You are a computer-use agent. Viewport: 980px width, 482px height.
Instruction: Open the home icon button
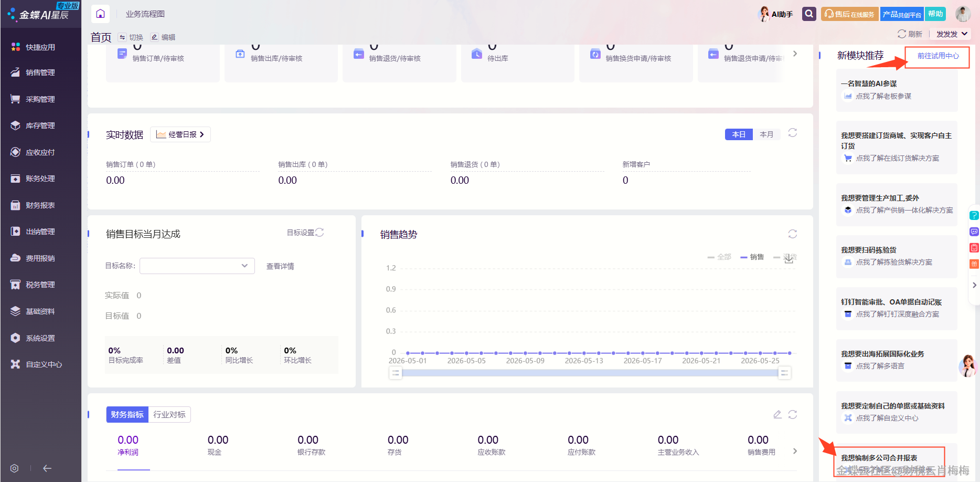tap(100, 14)
